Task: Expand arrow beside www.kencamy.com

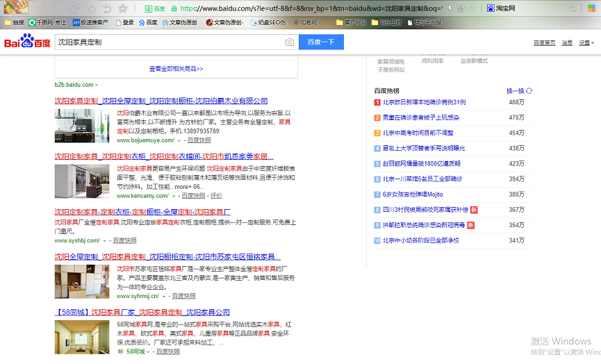Action: (x=174, y=196)
